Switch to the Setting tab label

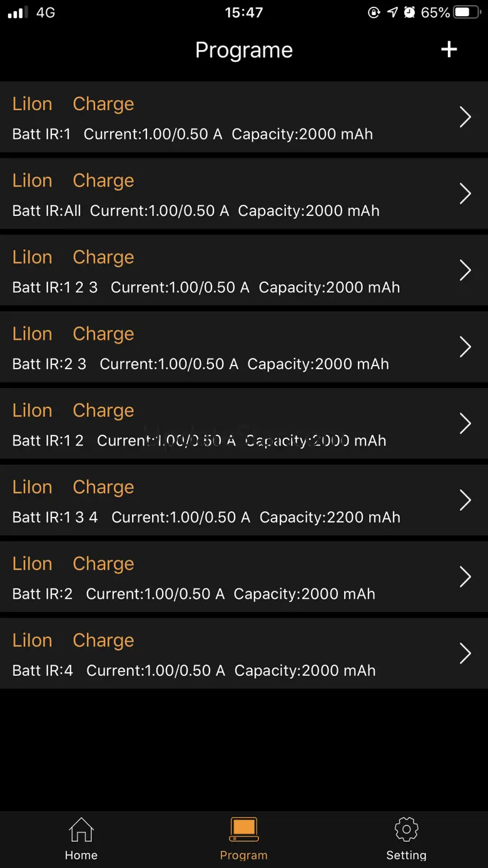(x=407, y=855)
